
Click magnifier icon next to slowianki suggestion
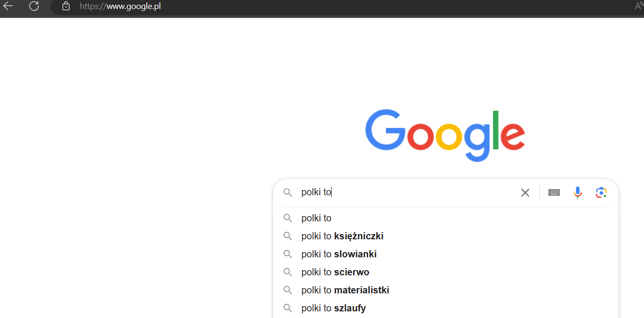coord(288,254)
